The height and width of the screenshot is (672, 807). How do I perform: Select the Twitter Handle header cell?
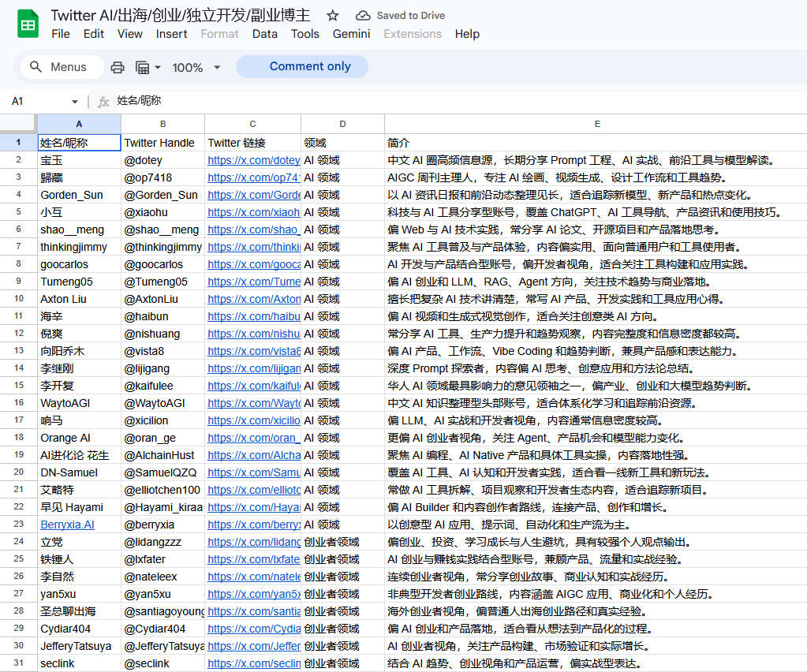(163, 143)
